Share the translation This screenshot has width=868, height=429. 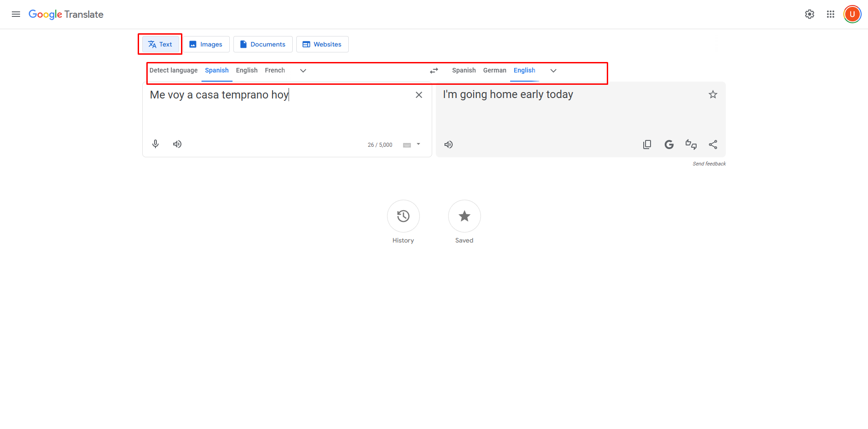(x=713, y=144)
